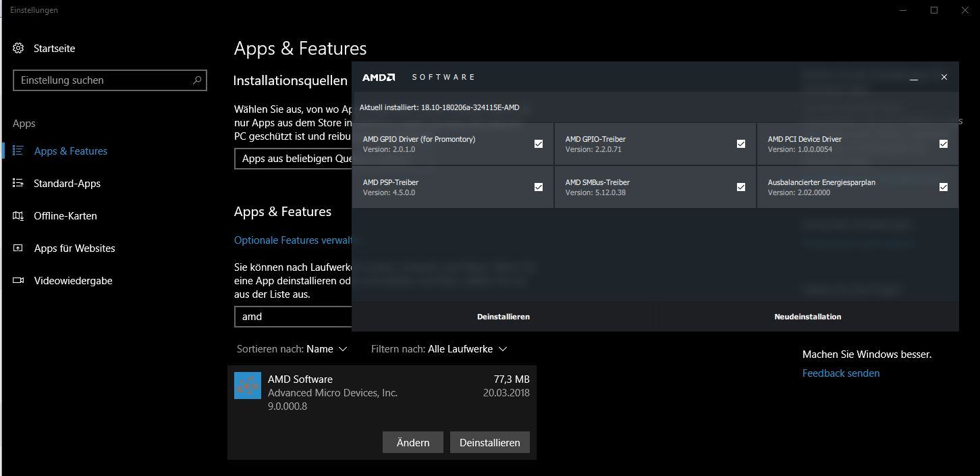Image resolution: width=980 pixels, height=476 pixels.
Task: Click the Videowiedergabe camera icon
Action: (18, 280)
